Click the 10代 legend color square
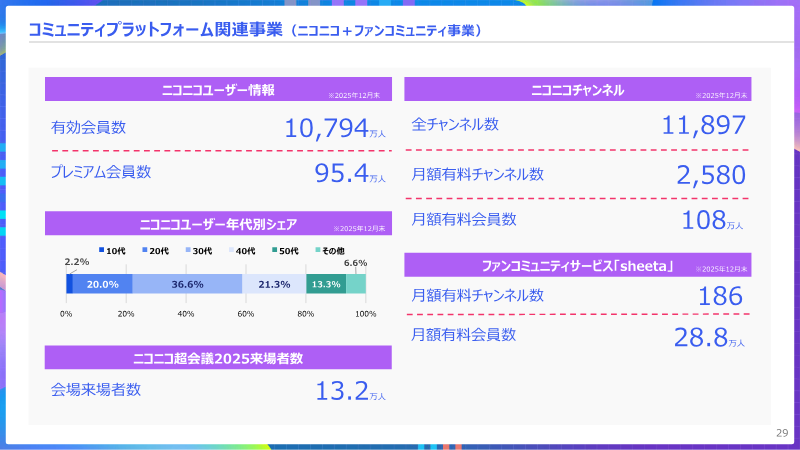Image resolution: width=800 pixels, height=450 pixels. click(101, 250)
